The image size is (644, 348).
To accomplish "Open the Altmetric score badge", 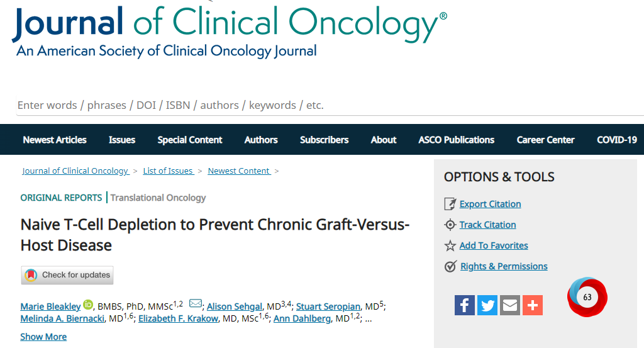I will 587,297.
